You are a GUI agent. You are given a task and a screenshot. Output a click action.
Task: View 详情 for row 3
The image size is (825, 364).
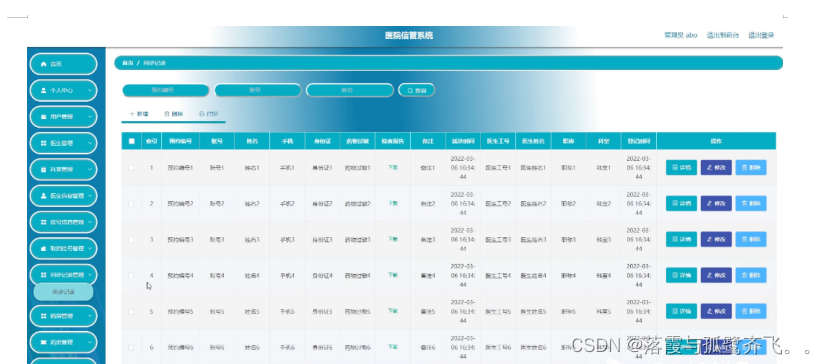click(681, 239)
